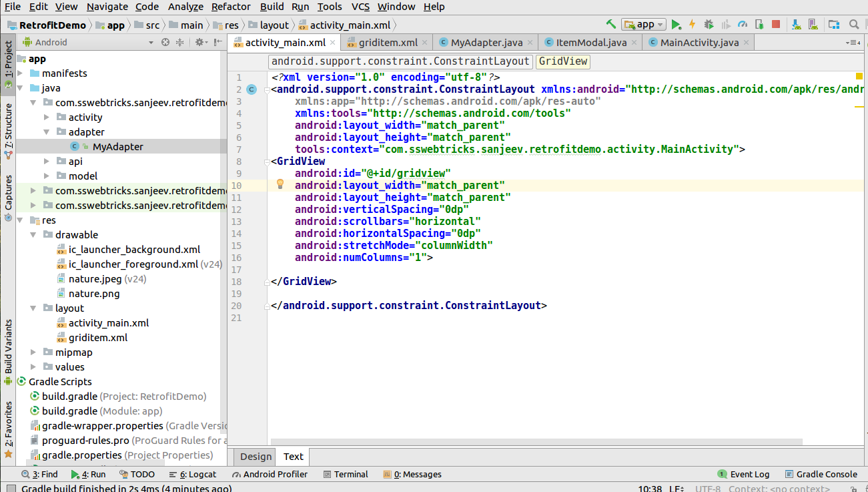The height and width of the screenshot is (492, 868).
Task: Open the TODO tool window
Action: pyautogui.click(x=137, y=474)
